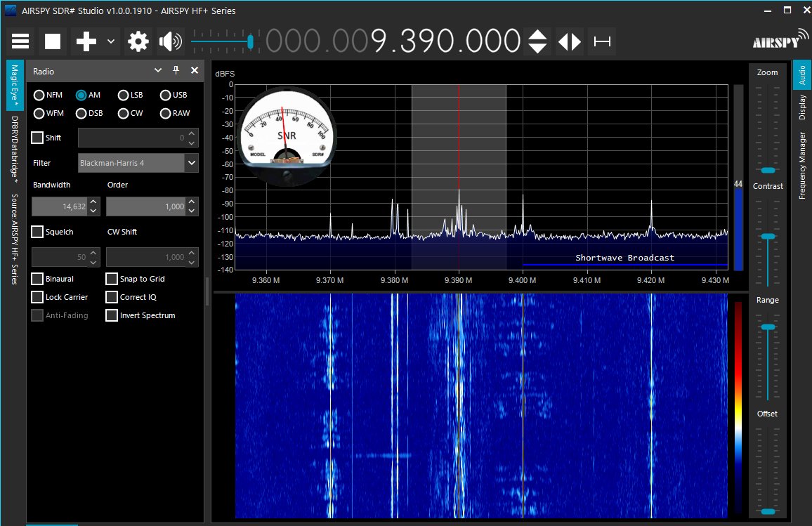Adjust the Offset slider

768,511
